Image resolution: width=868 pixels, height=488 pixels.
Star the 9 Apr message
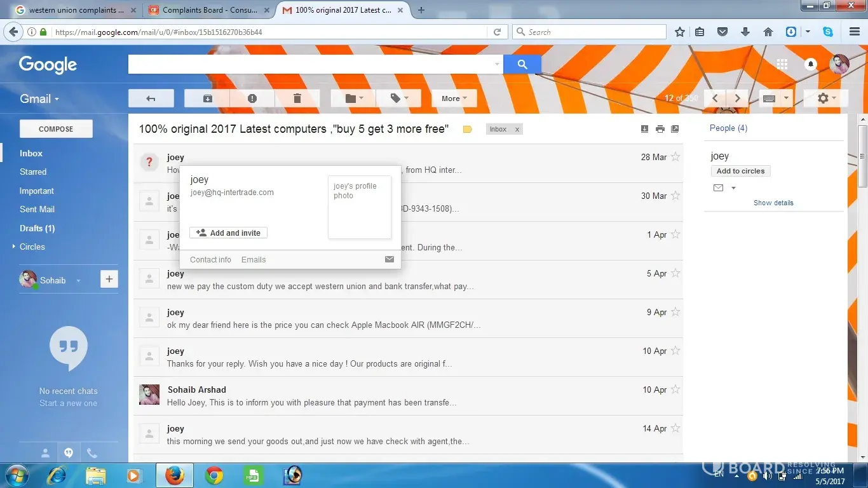tap(675, 312)
